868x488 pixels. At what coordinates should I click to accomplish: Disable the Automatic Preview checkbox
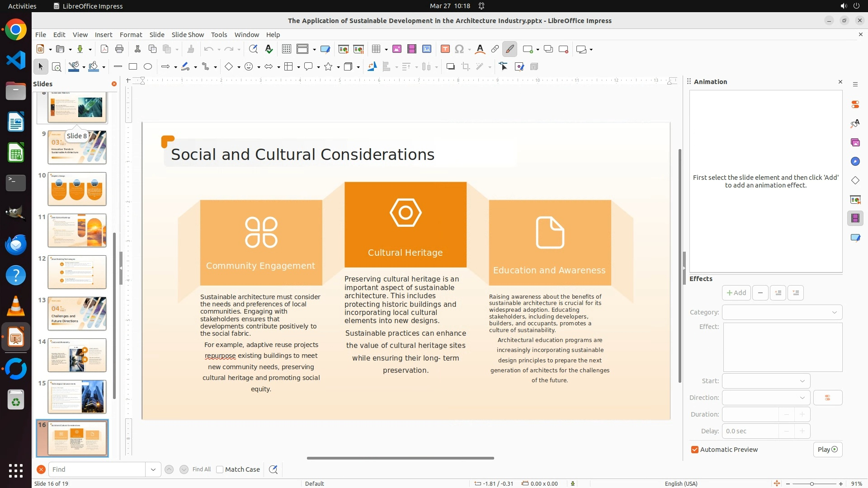pos(695,450)
